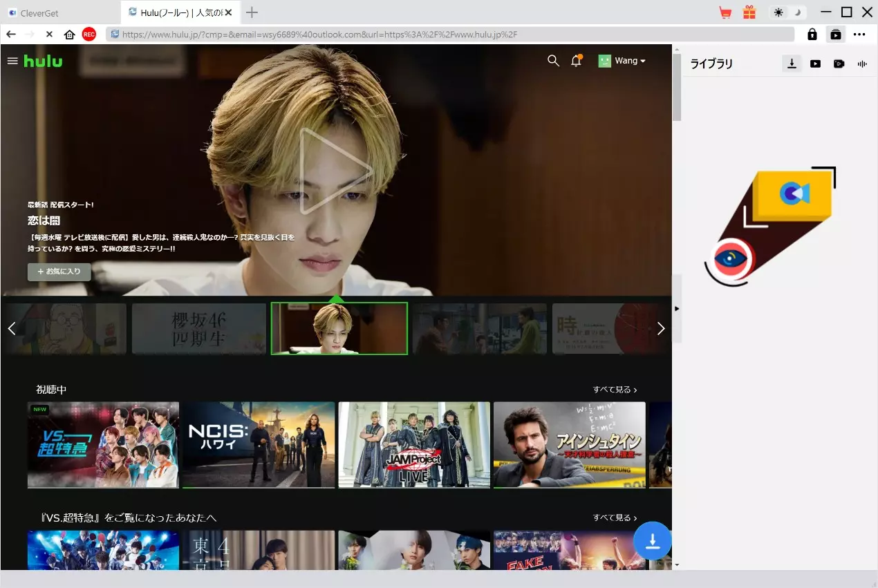Go to home page via house icon

[x=69, y=34]
